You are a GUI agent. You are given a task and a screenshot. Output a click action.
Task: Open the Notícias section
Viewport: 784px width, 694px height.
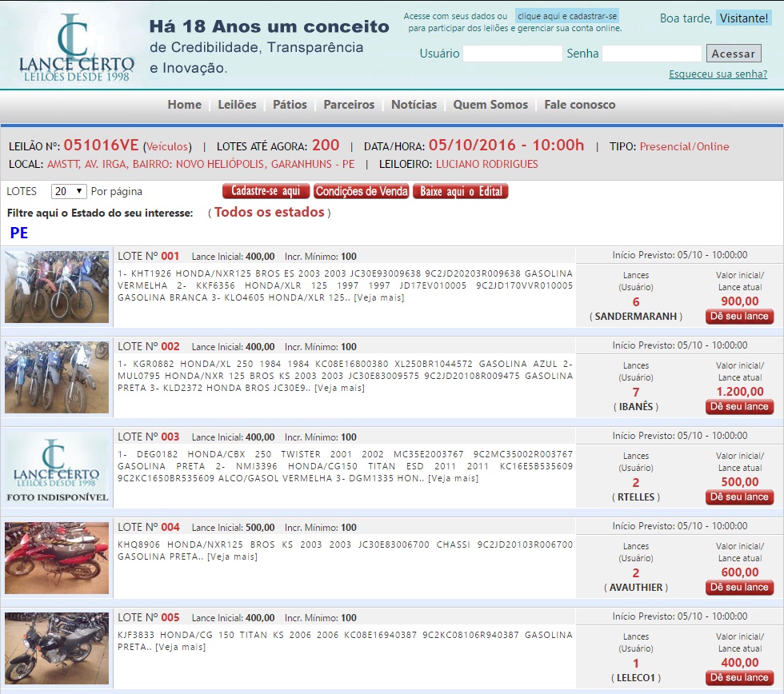coord(414,105)
